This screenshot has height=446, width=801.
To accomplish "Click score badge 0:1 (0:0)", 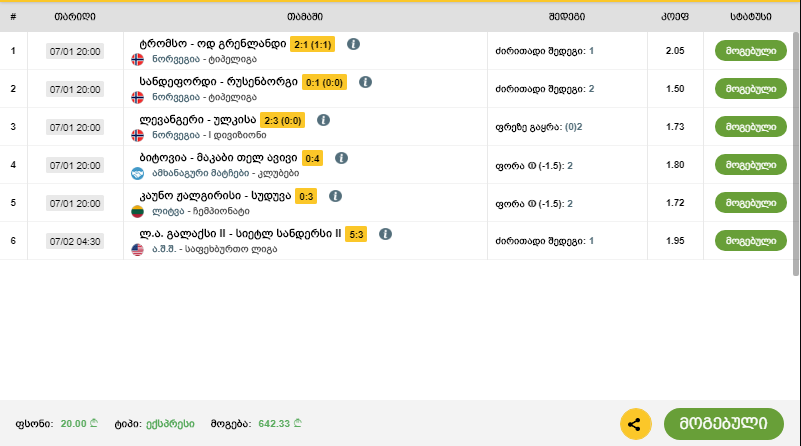I will [324, 82].
